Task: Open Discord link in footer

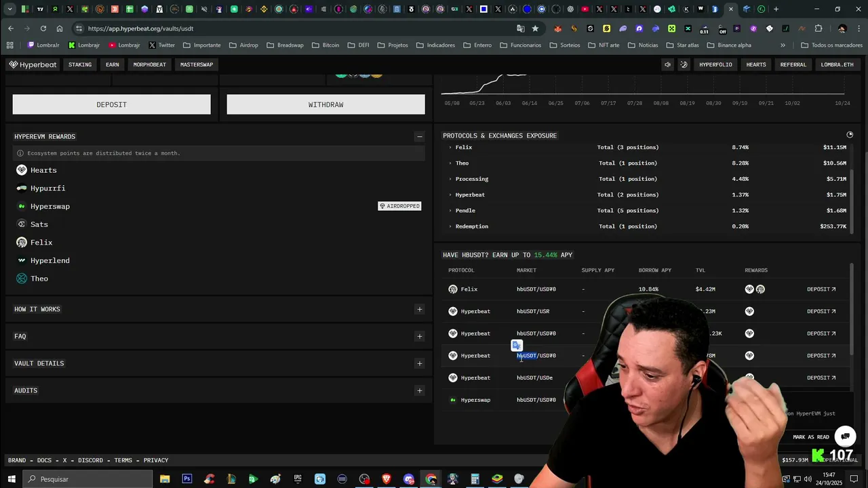Action: click(x=90, y=460)
